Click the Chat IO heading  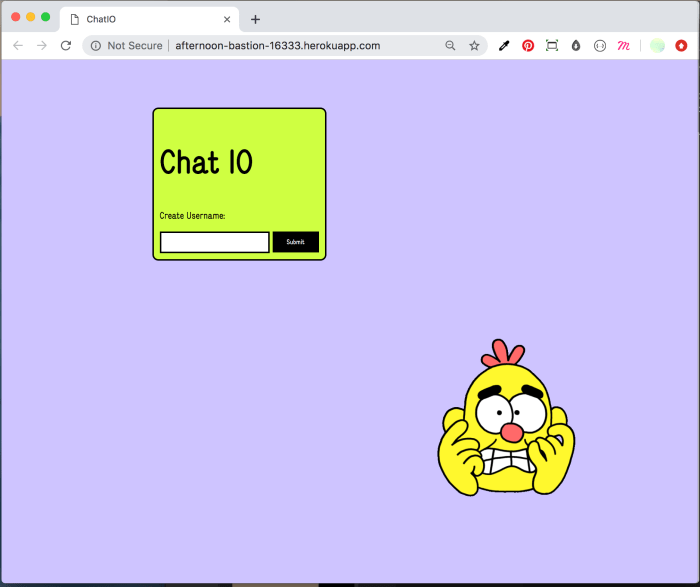point(206,162)
